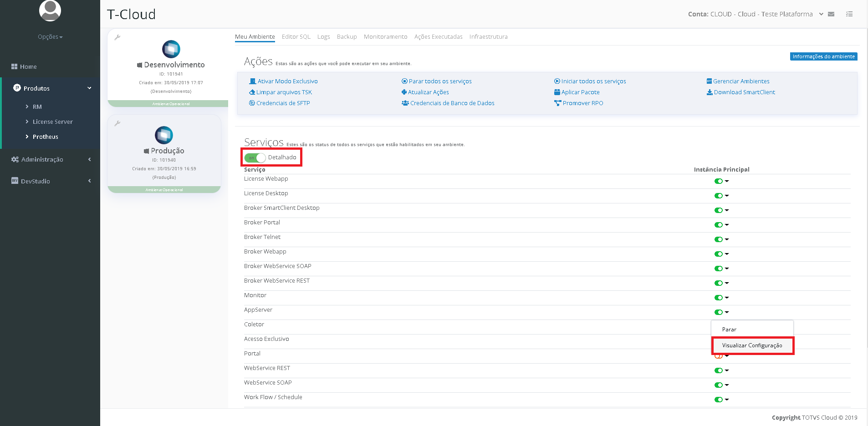Toggle the WebService REST service switch
Viewport: 868px width, 426px height.
click(719, 370)
